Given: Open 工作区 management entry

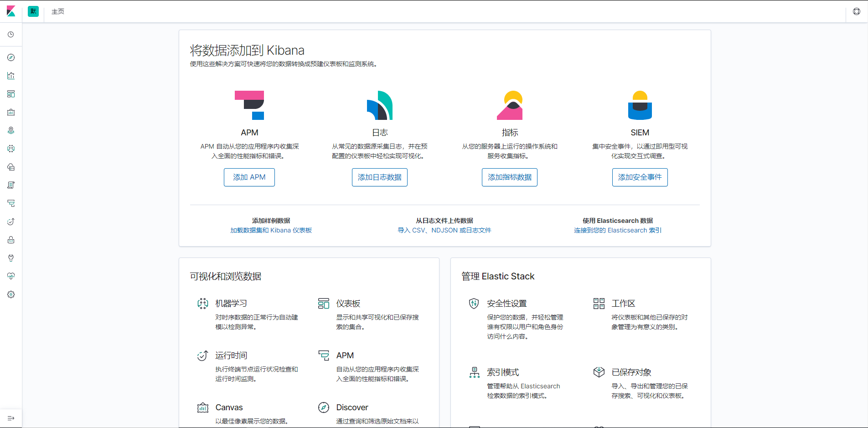Looking at the screenshot, I should [623, 304].
